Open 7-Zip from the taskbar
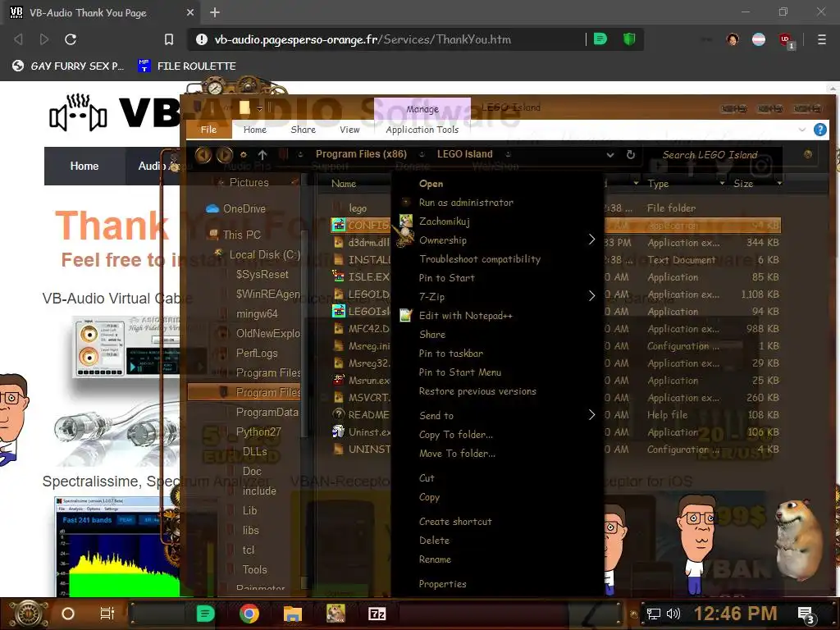Image resolution: width=840 pixels, height=630 pixels. [377, 614]
